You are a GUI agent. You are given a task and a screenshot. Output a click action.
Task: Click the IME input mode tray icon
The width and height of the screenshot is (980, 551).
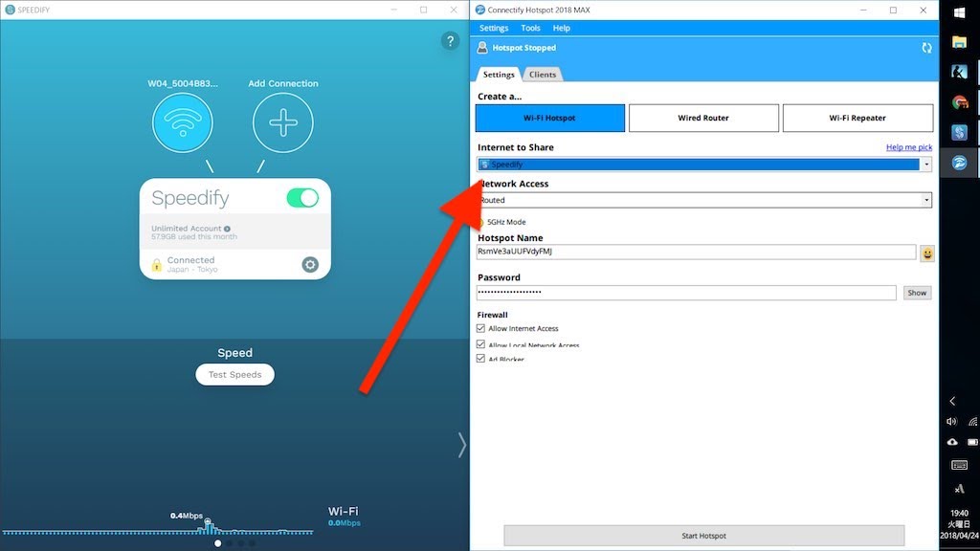tap(959, 489)
